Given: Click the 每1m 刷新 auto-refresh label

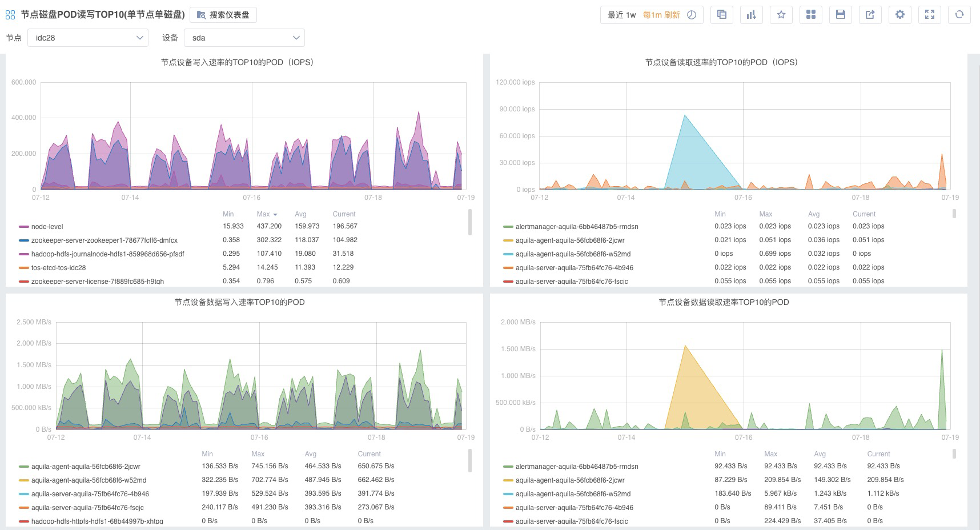Looking at the screenshot, I should (x=661, y=15).
